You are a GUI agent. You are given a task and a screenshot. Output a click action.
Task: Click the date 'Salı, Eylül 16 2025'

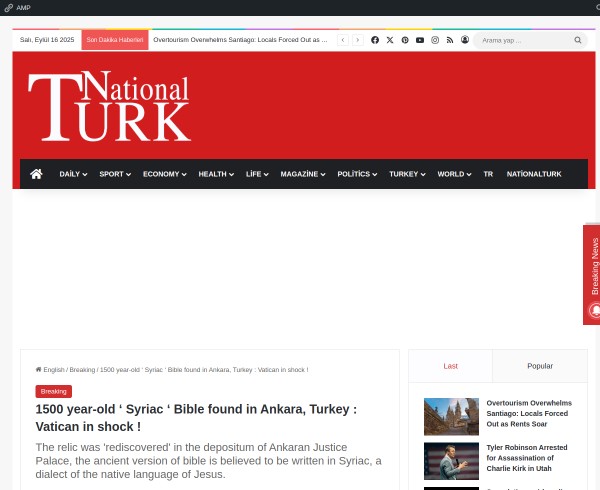coord(47,40)
